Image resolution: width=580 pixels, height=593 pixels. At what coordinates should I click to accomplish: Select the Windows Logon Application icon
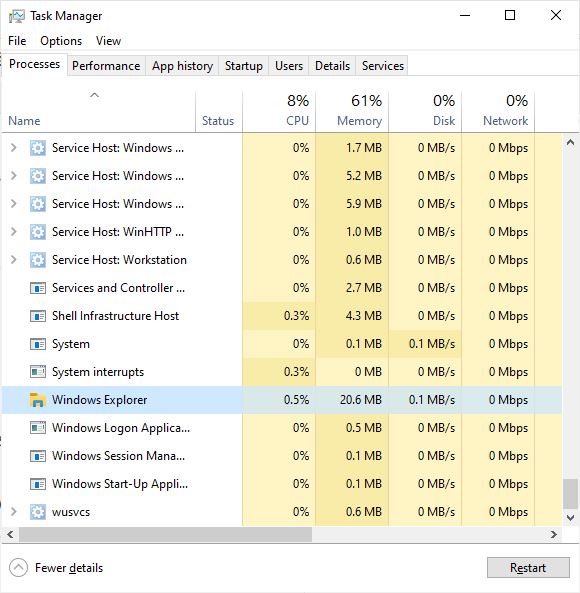coord(37,428)
